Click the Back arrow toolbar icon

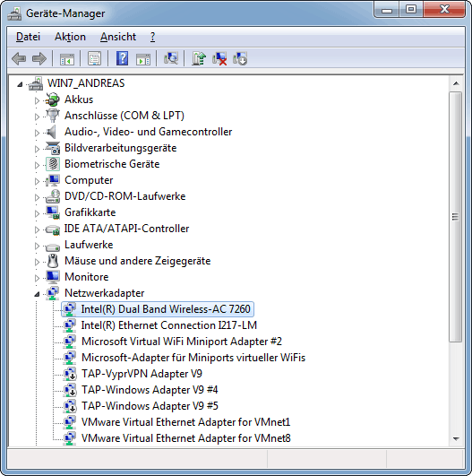[19, 58]
